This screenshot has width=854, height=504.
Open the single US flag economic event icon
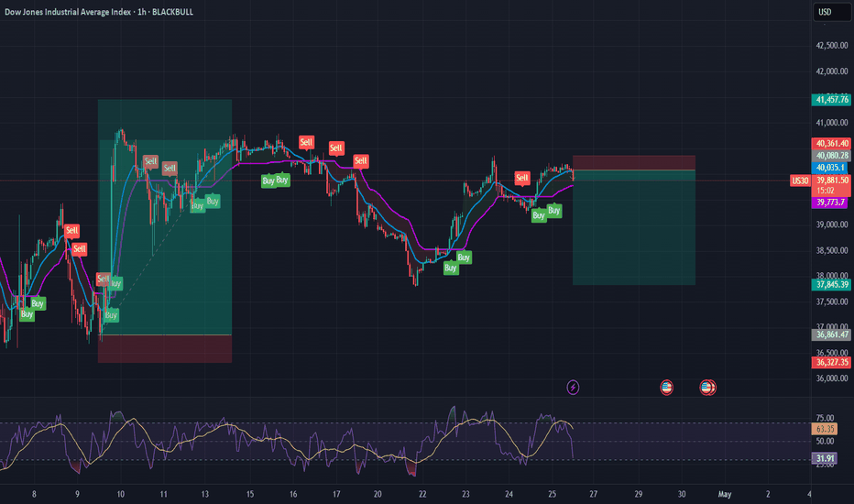pyautogui.click(x=666, y=388)
